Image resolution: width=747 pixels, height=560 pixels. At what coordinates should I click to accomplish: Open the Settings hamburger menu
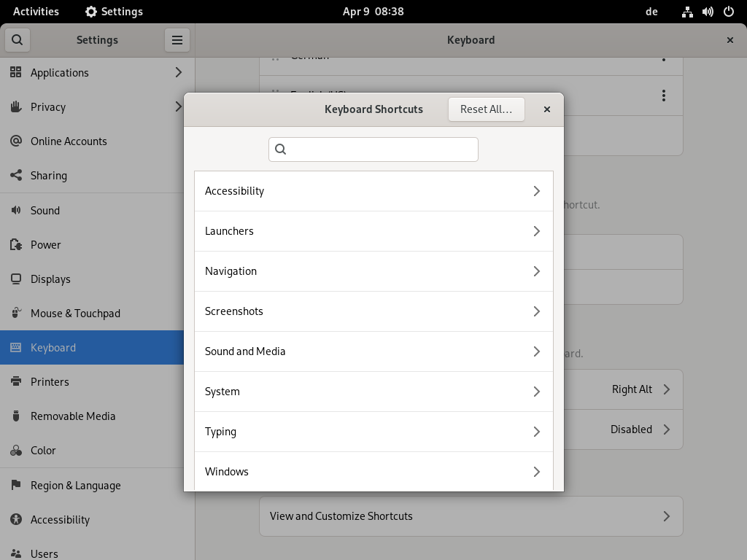[x=177, y=40]
